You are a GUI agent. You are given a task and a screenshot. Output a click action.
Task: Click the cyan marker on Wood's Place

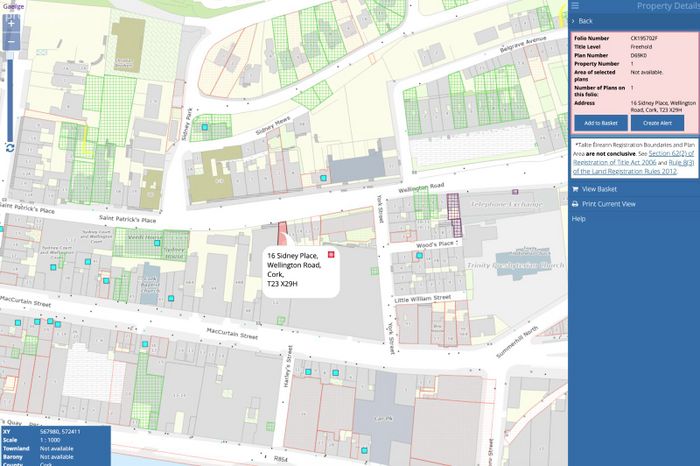[x=419, y=255]
